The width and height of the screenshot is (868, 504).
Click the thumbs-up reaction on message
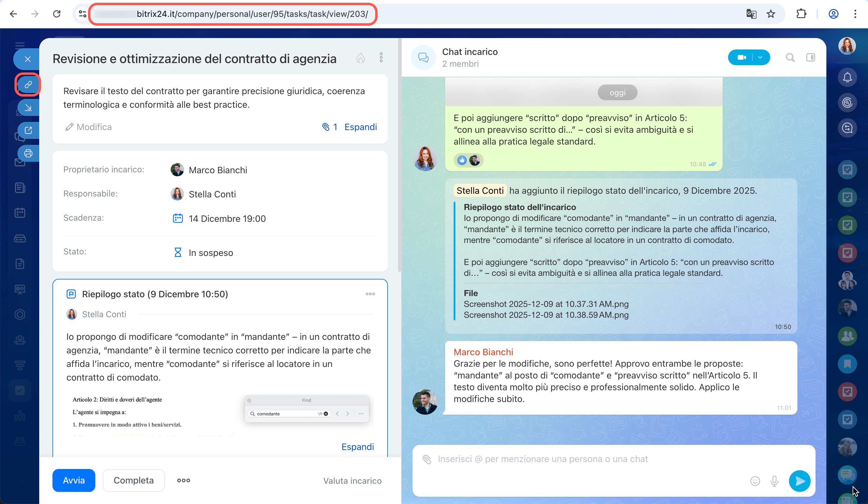pyautogui.click(x=462, y=160)
